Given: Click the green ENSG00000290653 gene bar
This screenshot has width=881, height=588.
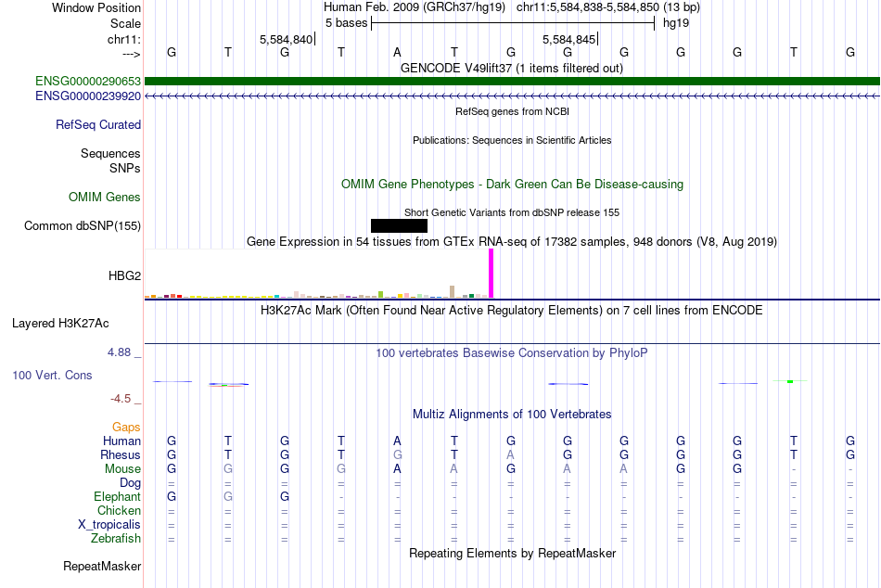Looking at the screenshot, I should pyautogui.click(x=512, y=82).
